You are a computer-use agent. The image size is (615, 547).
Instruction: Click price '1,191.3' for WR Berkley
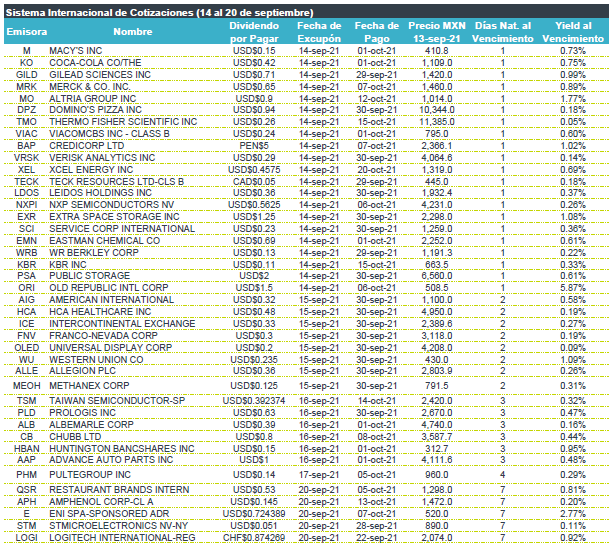coord(437,253)
